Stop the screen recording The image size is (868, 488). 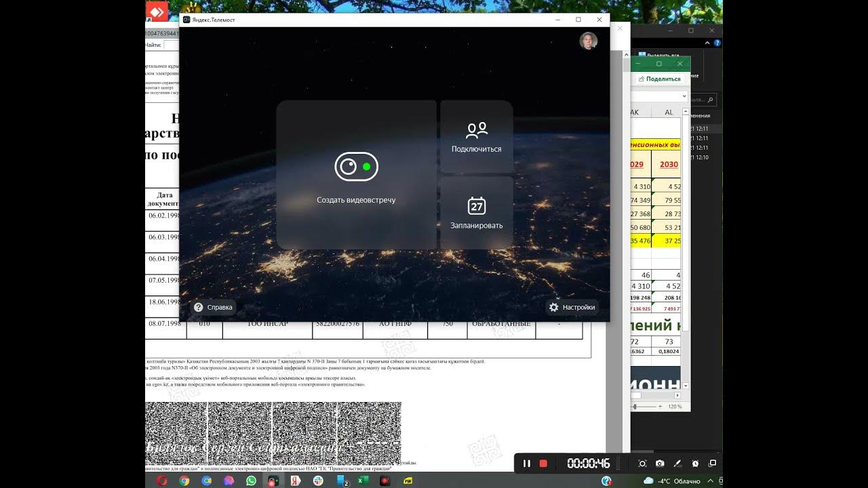(543, 464)
